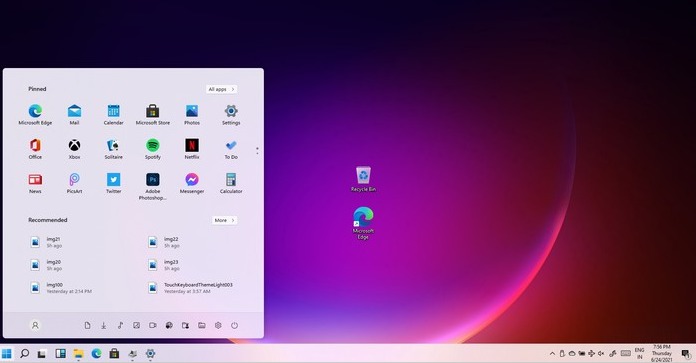Launch the Calendar app

pos(113,114)
